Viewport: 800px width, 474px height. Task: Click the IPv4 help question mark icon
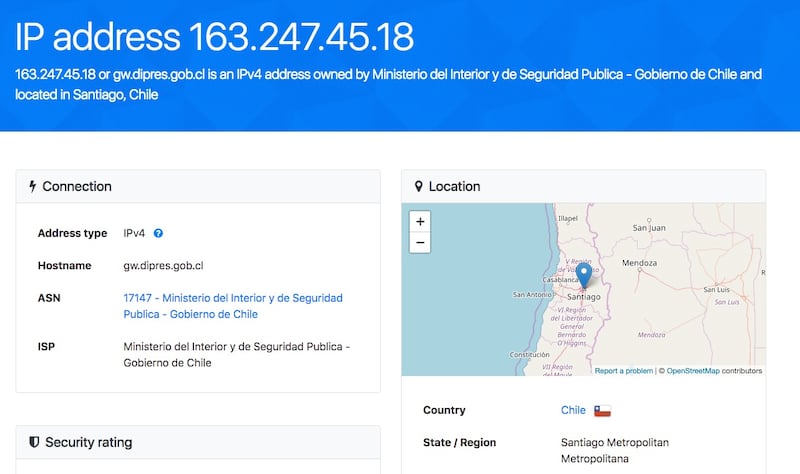(158, 233)
